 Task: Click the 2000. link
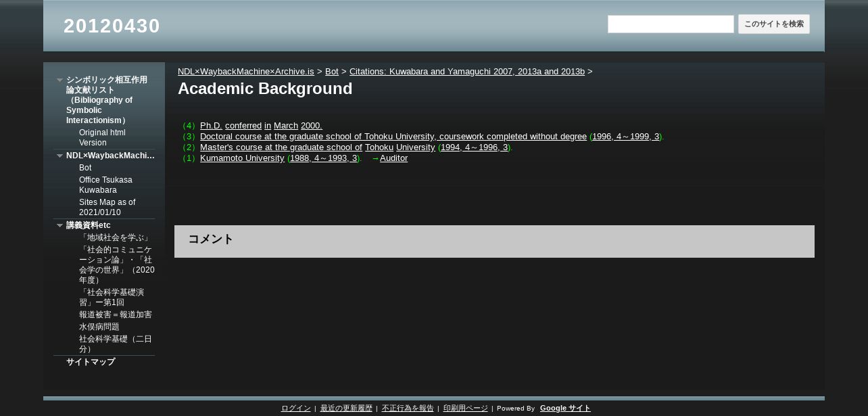coord(312,125)
